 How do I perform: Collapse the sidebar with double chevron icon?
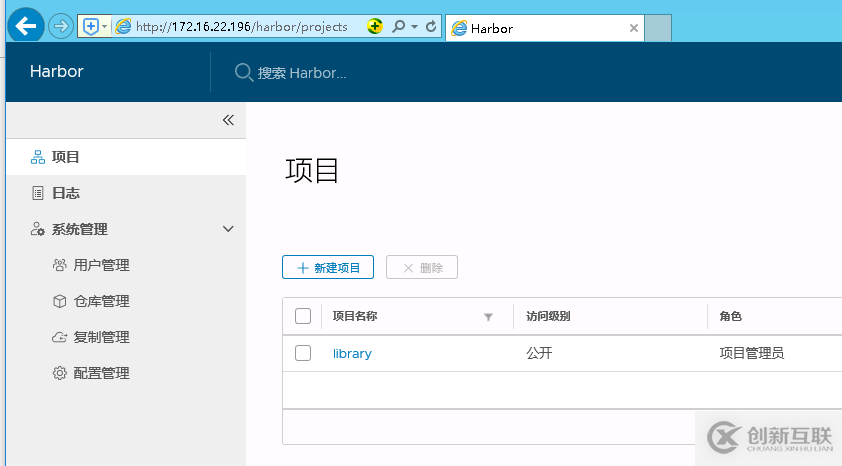pyautogui.click(x=228, y=120)
